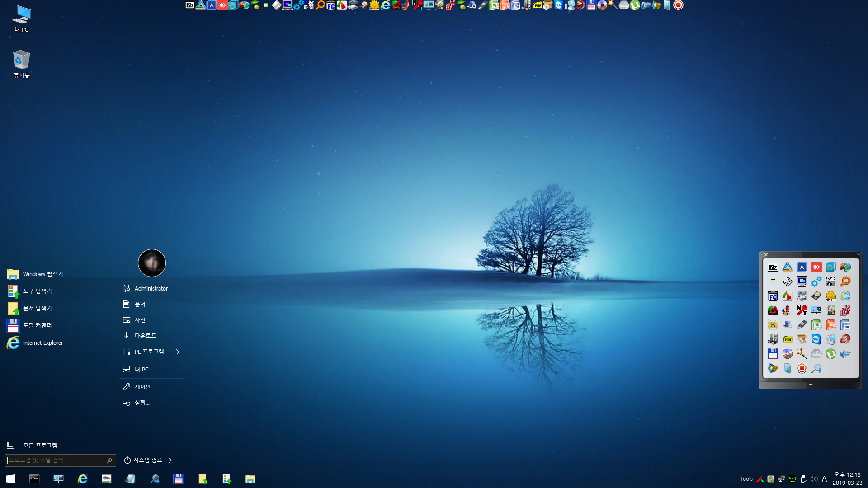
Task: Click the green uTorrent icon in top dock
Action: pos(635,5)
